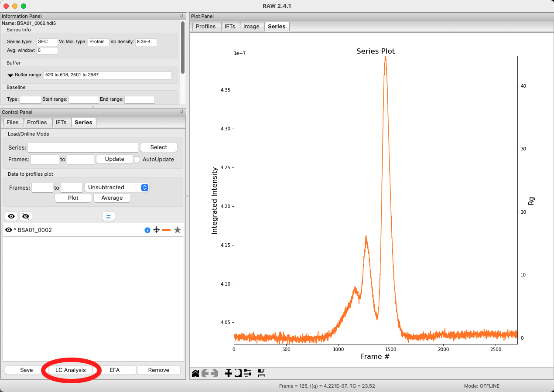
Task: Click the locate line crosshair icon for BSA01_0002
Action: [157, 230]
